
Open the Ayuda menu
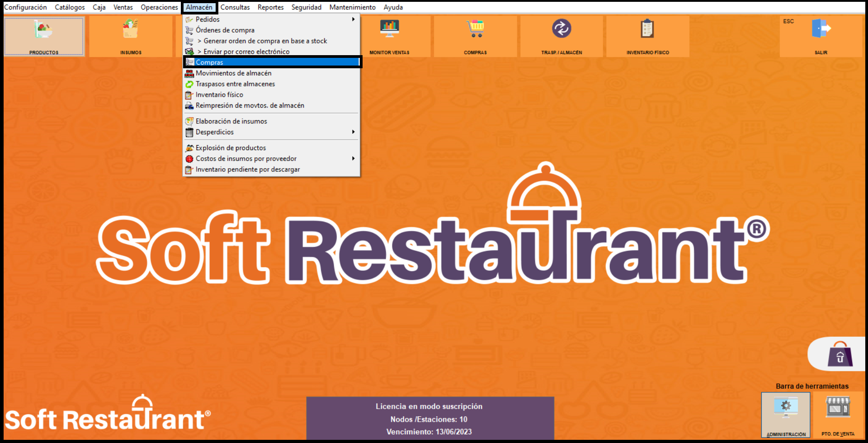tap(393, 7)
